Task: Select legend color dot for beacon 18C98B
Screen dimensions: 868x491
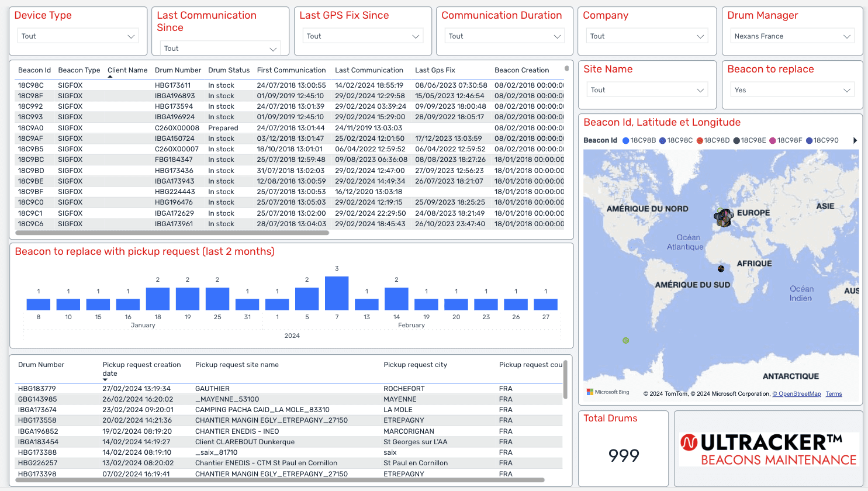Action: (x=626, y=140)
